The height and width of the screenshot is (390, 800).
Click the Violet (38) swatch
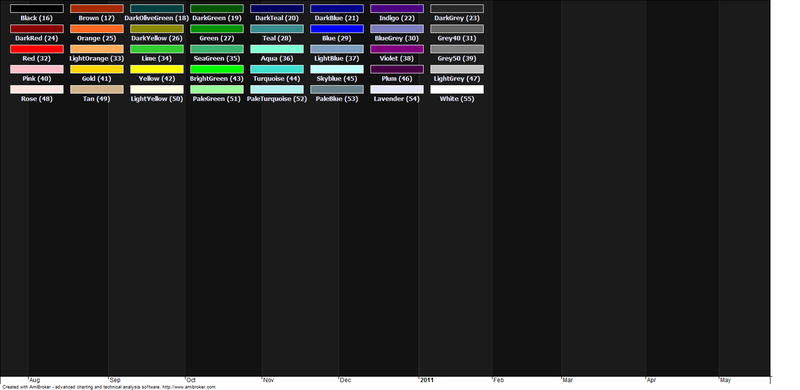tap(397, 49)
